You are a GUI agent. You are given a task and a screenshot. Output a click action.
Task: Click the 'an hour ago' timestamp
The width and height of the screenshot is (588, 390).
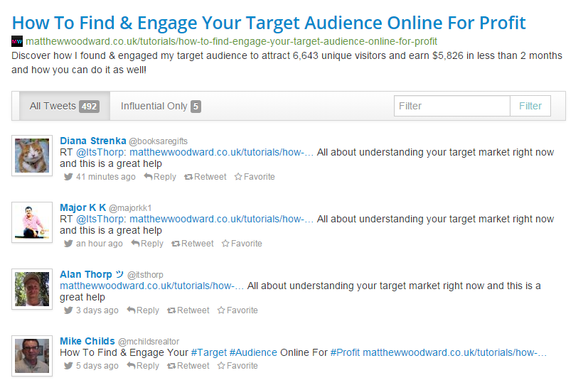point(100,244)
